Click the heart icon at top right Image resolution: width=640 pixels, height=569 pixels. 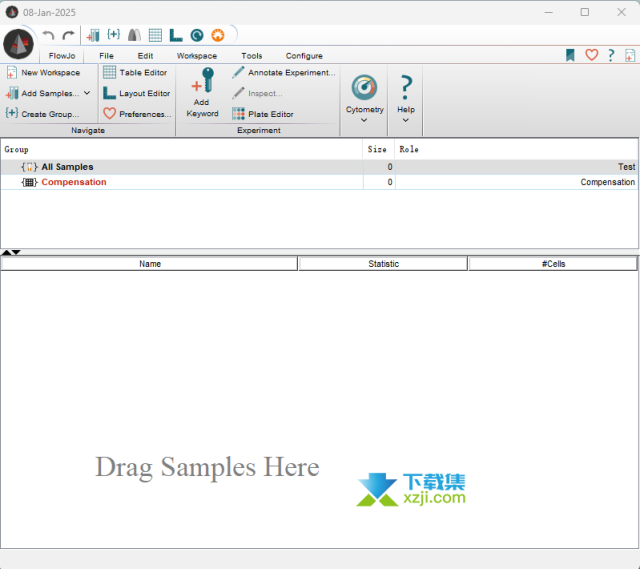point(591,55)
